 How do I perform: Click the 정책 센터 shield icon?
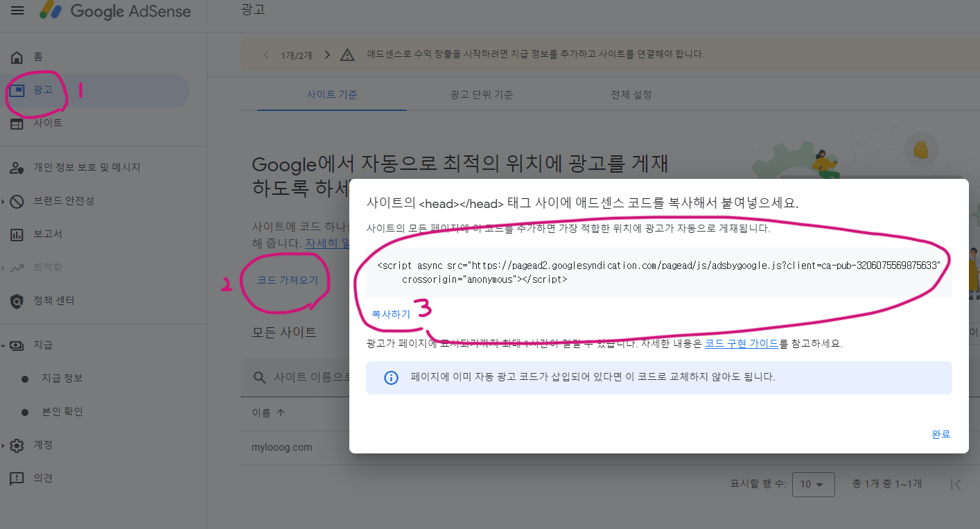[x=17, y=301]
